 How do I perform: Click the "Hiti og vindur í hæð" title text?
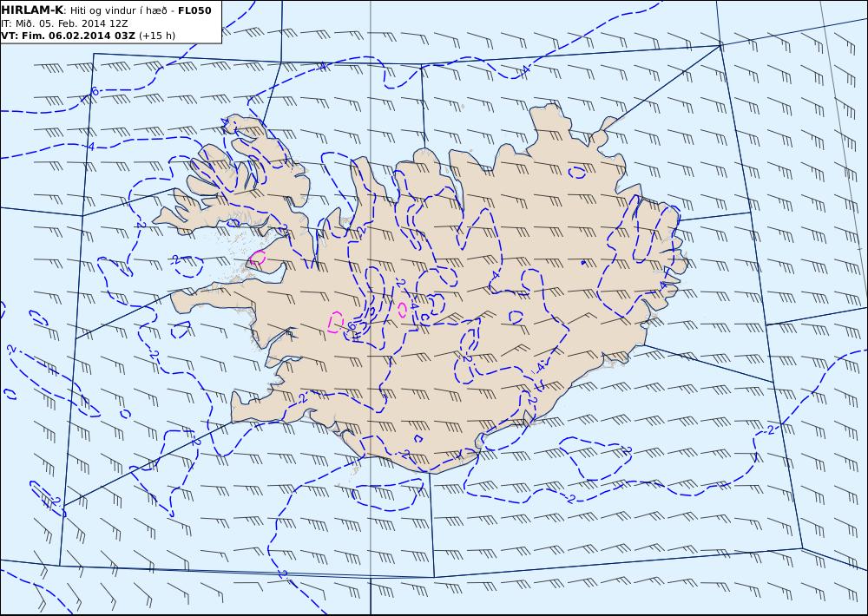pyautogui.click(x=118, y=10)
